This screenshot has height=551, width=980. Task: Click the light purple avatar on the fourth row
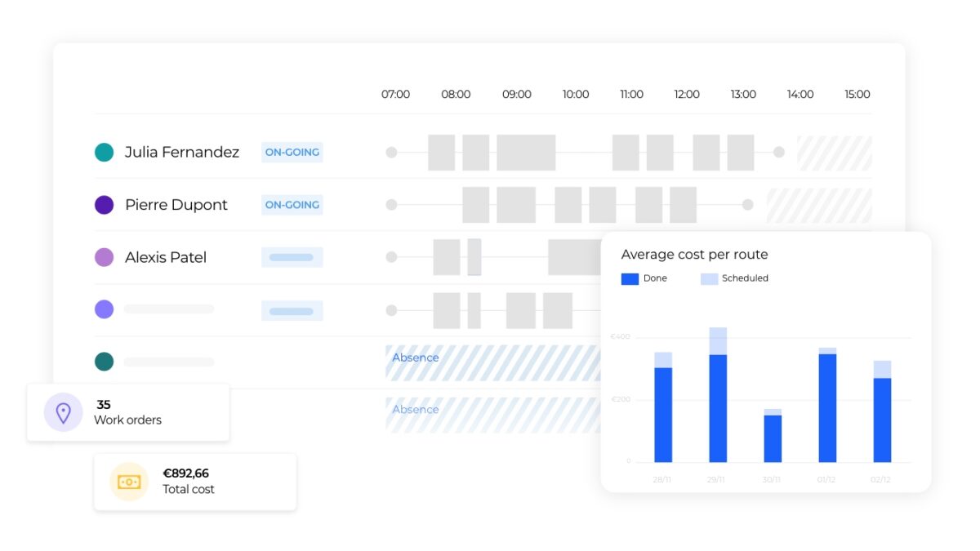pos(104,309)
